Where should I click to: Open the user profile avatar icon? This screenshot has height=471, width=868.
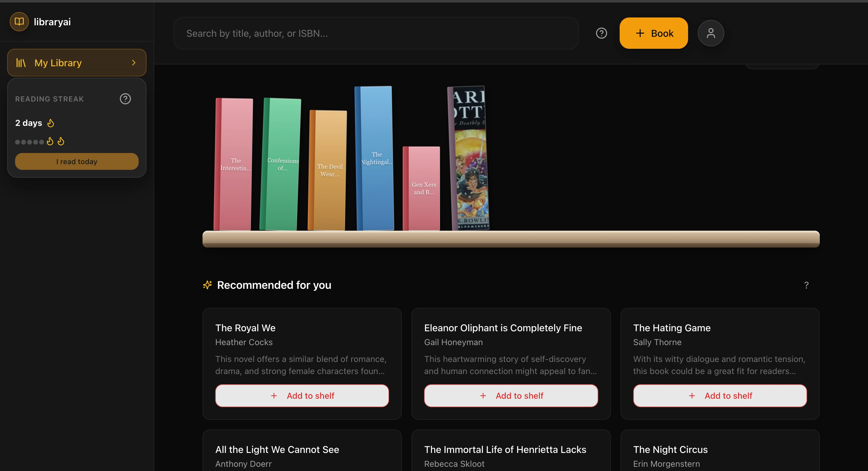pyautogui.click(x=711, y=33)
